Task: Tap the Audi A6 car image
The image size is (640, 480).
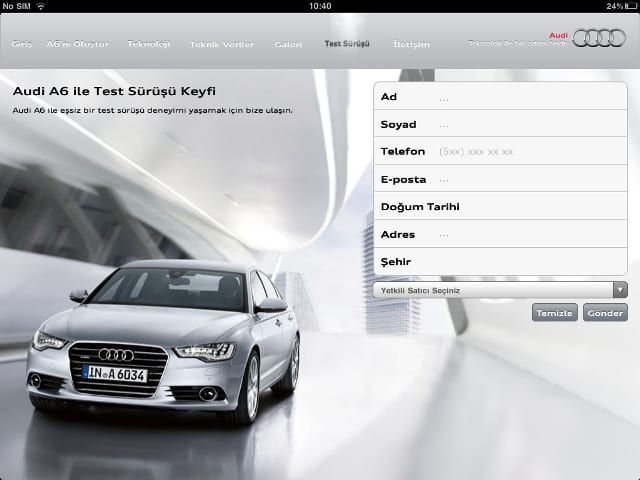Action: [x=164, y=341]
